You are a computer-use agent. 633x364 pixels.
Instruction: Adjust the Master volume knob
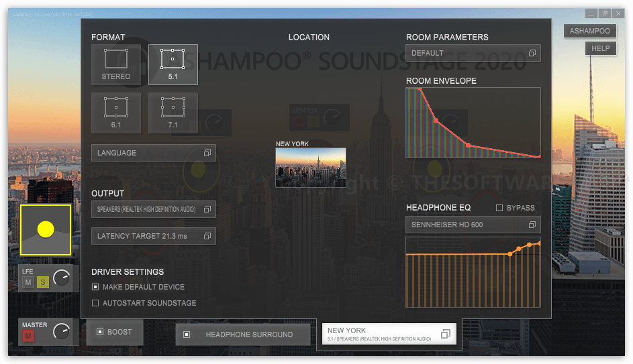(61, 331)
